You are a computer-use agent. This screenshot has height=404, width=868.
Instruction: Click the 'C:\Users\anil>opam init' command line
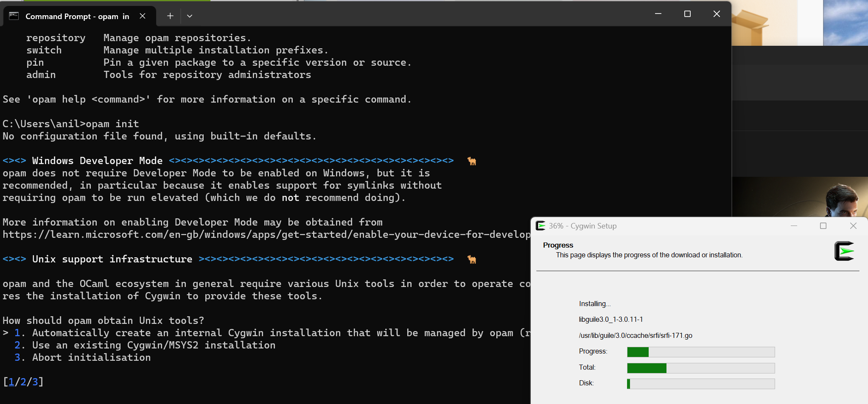click(x=71, y=124)
